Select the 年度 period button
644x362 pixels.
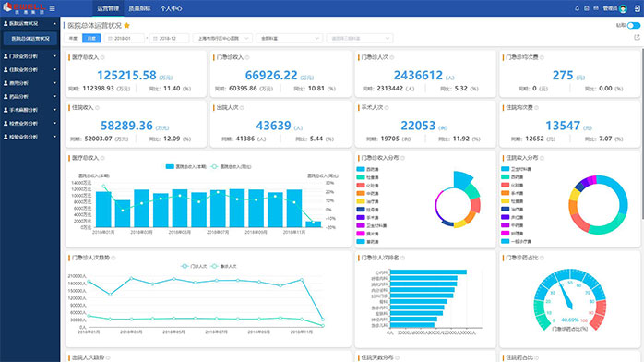(73, 38)
